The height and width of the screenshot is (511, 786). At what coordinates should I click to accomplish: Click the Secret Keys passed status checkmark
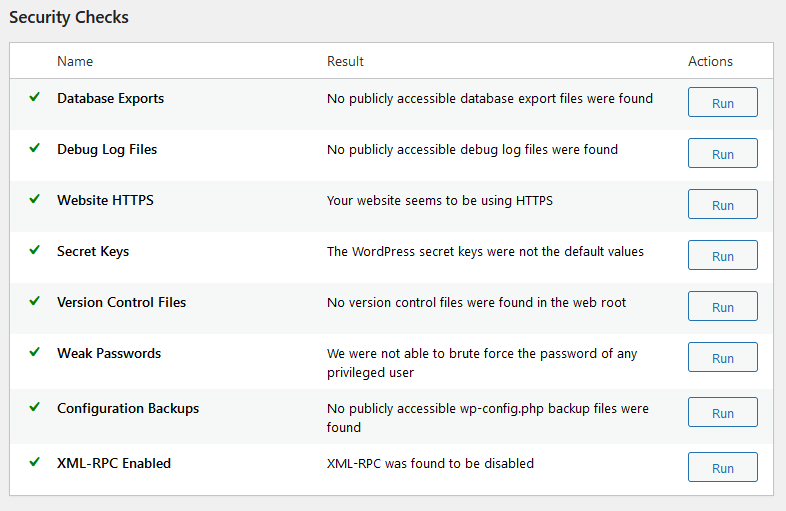tap(34, 251)
